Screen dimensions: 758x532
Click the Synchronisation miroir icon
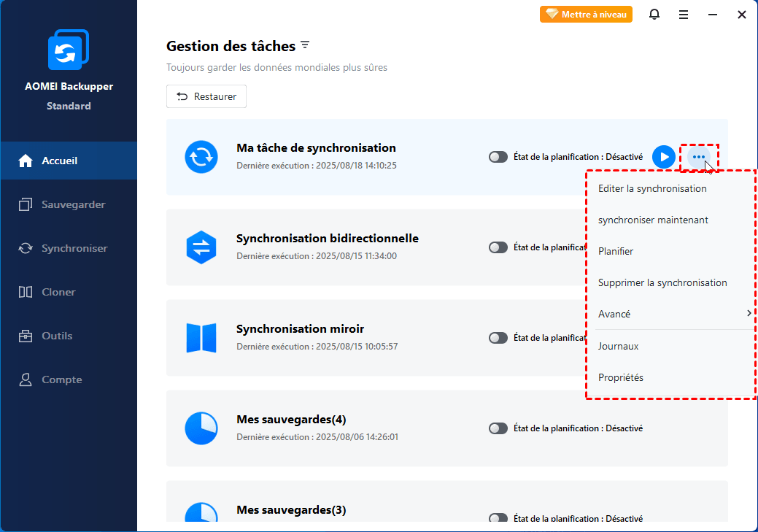click(x=201, y=338)
